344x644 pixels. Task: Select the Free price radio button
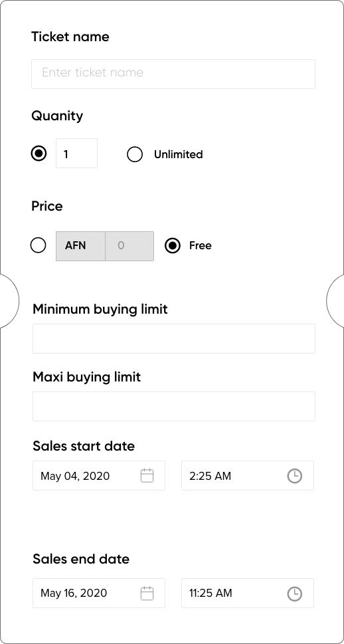(x=173, y=246)
